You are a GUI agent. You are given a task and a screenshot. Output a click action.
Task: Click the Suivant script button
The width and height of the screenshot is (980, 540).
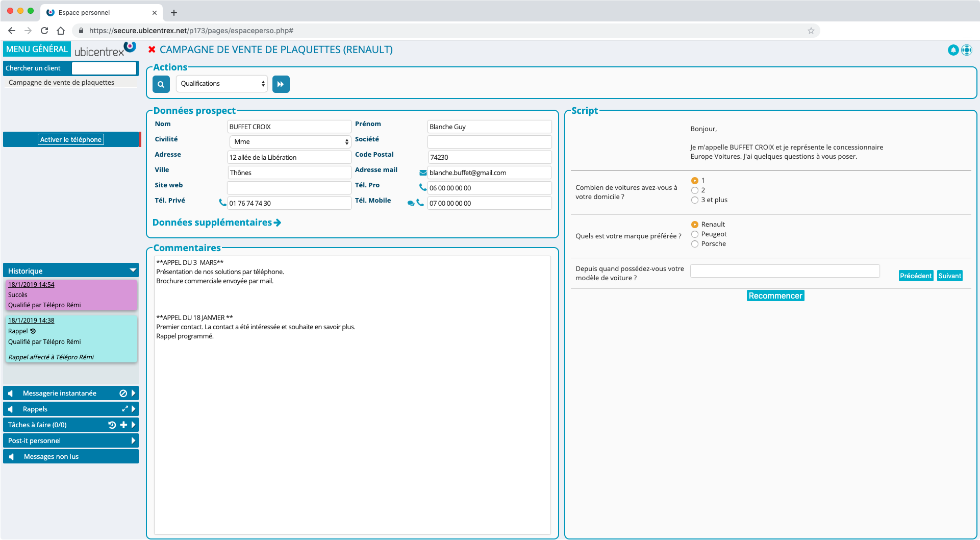pyautogui.click(x=949, y=276)
